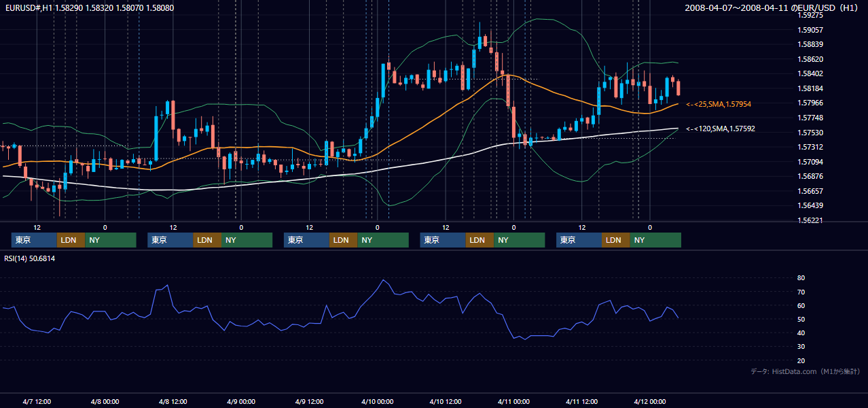Image resolution: width=868 pixels, height=408 pixels.
Task: Click the データ: HistData.com source credit
Action: pos(806,371)
